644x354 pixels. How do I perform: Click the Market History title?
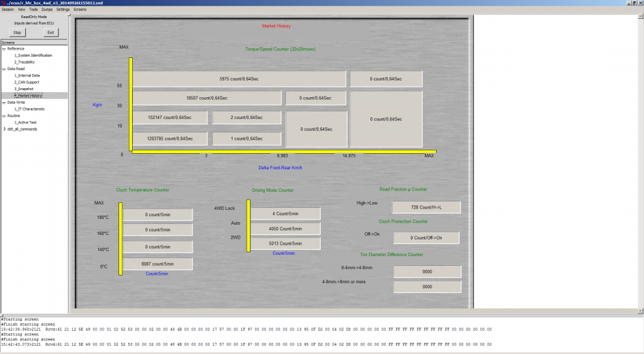point(276,26)
